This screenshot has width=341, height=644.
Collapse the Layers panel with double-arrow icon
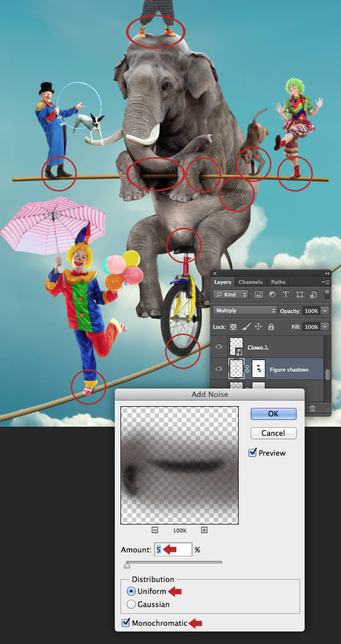(x=327, y=273)
